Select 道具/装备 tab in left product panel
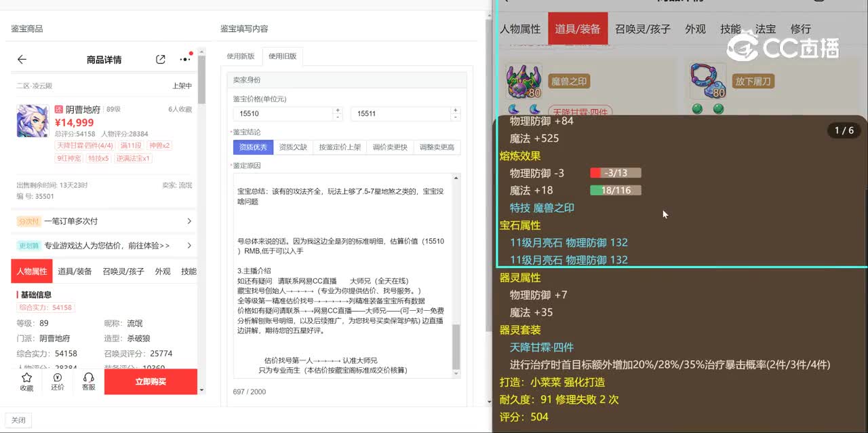 (x=75, y=271)
